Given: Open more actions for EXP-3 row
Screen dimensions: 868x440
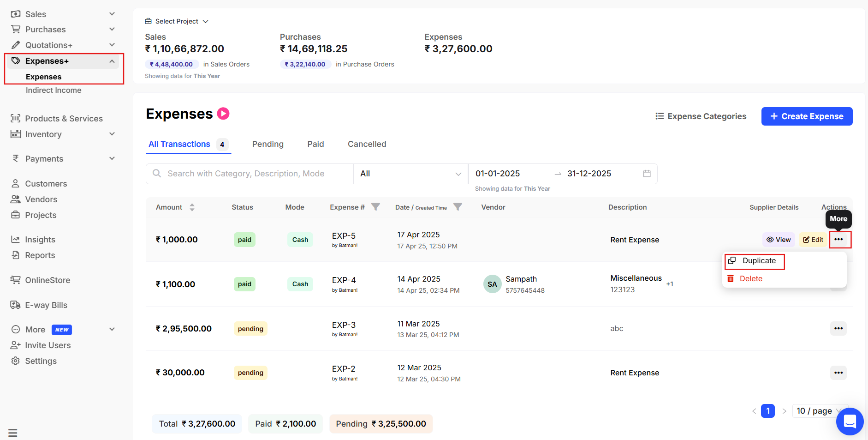Looking at the screenshot, I should tap(838, 329).
